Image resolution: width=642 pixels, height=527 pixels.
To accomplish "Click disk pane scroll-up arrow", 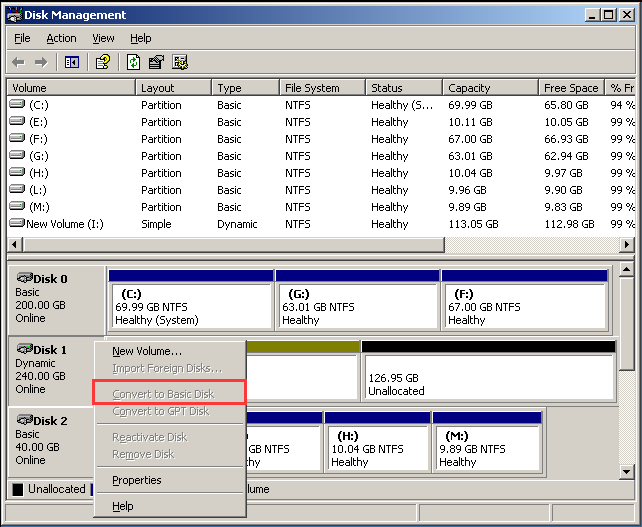I will tap(626, 269).
